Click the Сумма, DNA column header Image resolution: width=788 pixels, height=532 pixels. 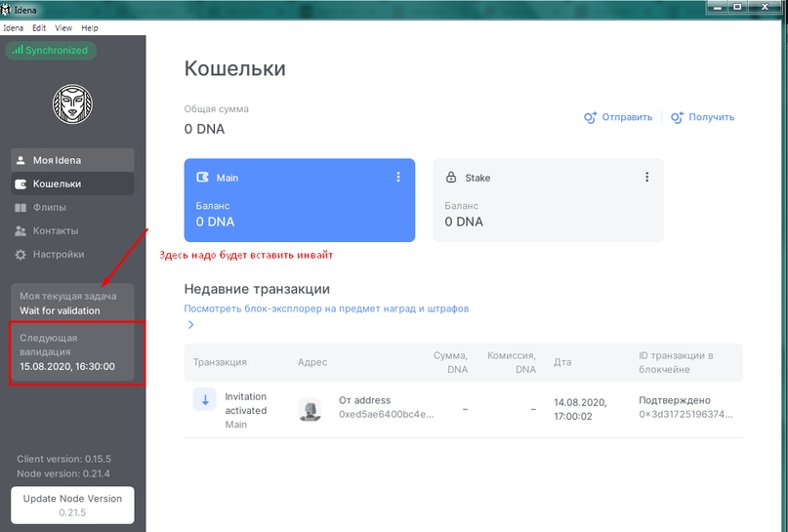(450, 362)
